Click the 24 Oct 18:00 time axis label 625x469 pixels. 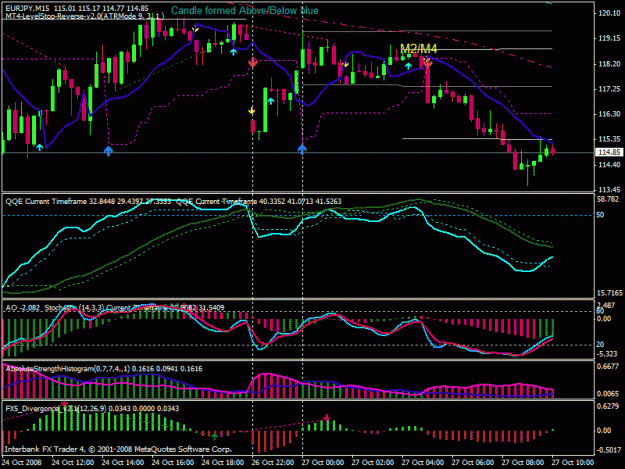click(x=223, y=462)
